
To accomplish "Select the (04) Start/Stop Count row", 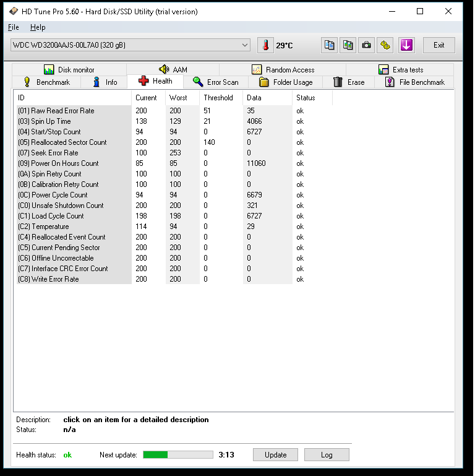I will (174, 132).
